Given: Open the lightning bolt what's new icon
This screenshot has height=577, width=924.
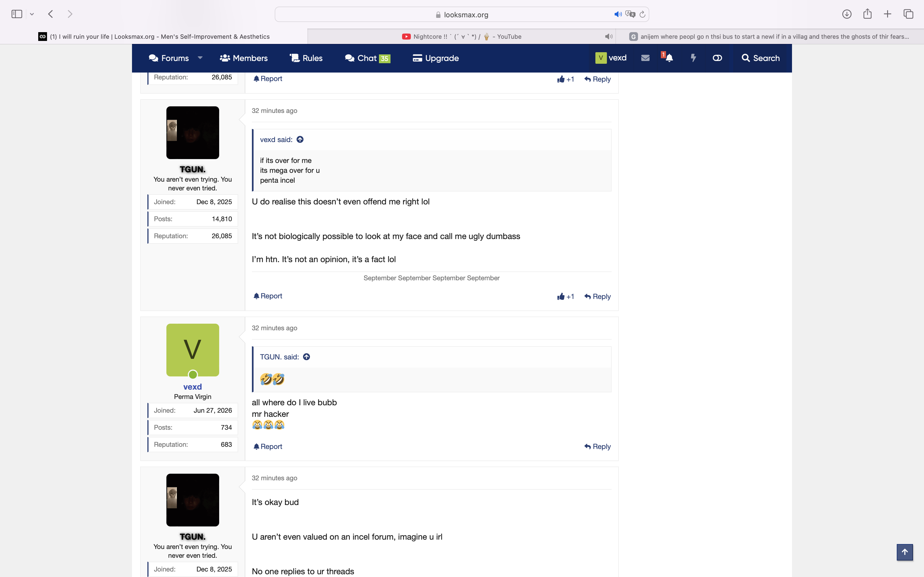Looking at the screenshot, I should pos(693,58).
